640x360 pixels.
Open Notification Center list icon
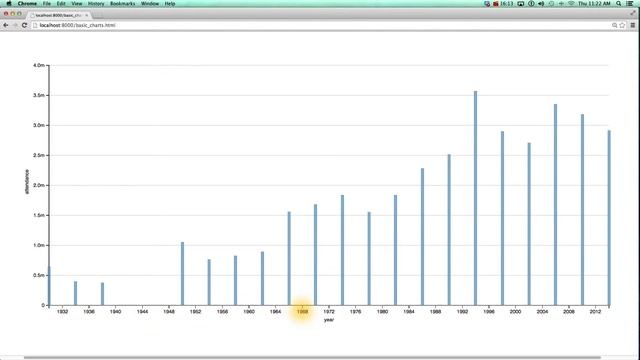click(630, 3)
